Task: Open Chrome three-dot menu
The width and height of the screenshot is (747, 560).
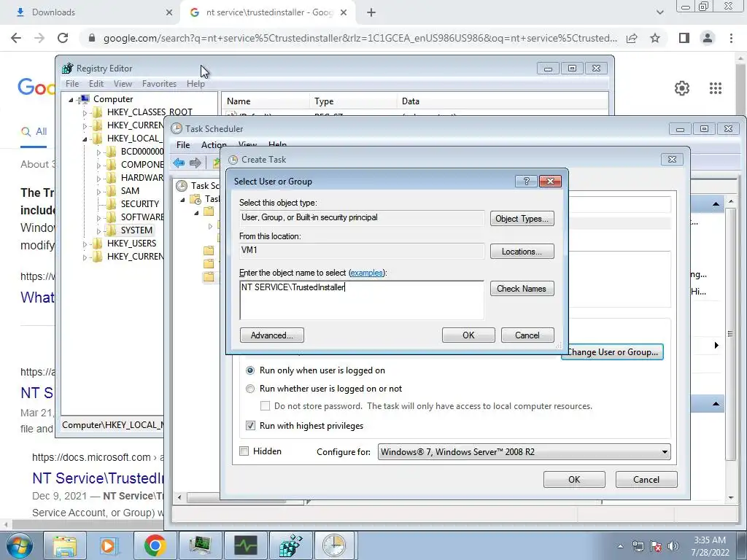Action: pos(731,38)
